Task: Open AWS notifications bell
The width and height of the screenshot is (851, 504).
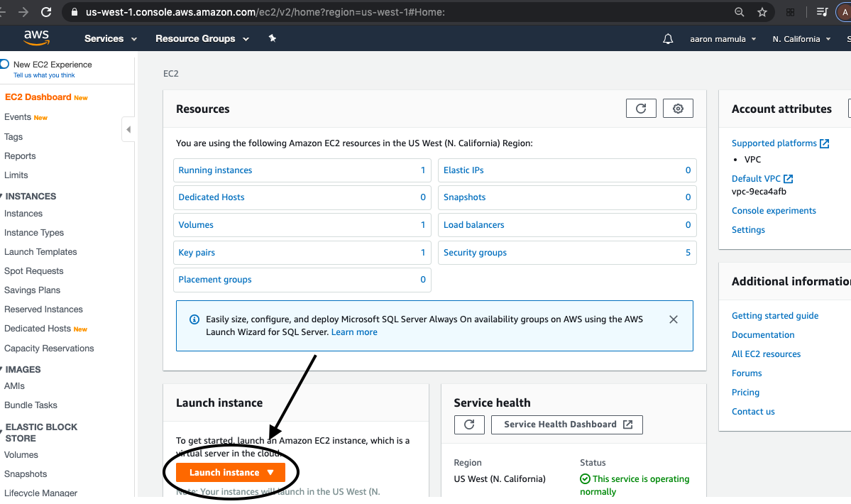Action: click(x=668, y=39)
